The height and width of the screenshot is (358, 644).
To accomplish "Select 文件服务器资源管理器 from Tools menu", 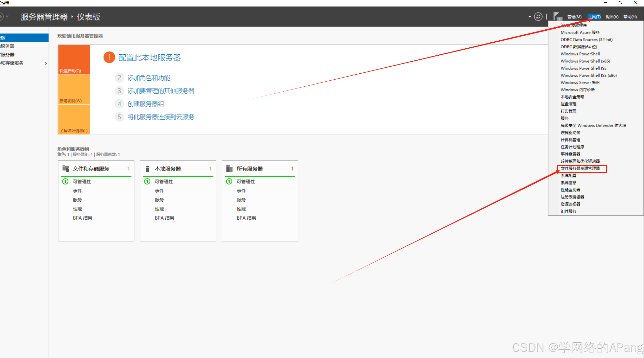I will pos(580,168).
